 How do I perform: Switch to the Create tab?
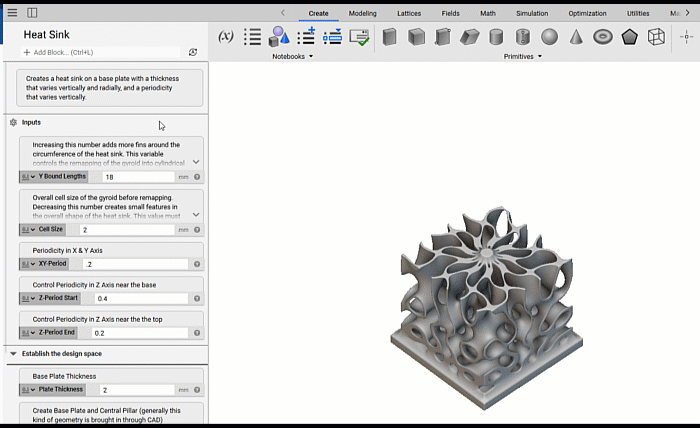coord(318,13)
